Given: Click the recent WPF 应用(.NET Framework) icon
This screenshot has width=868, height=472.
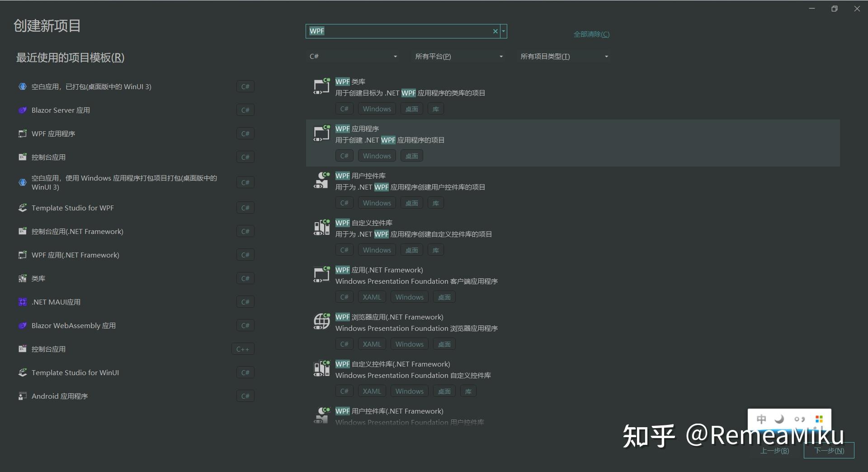Looking at the screenshot, I should pyautogui.click(x=23, y=255).
